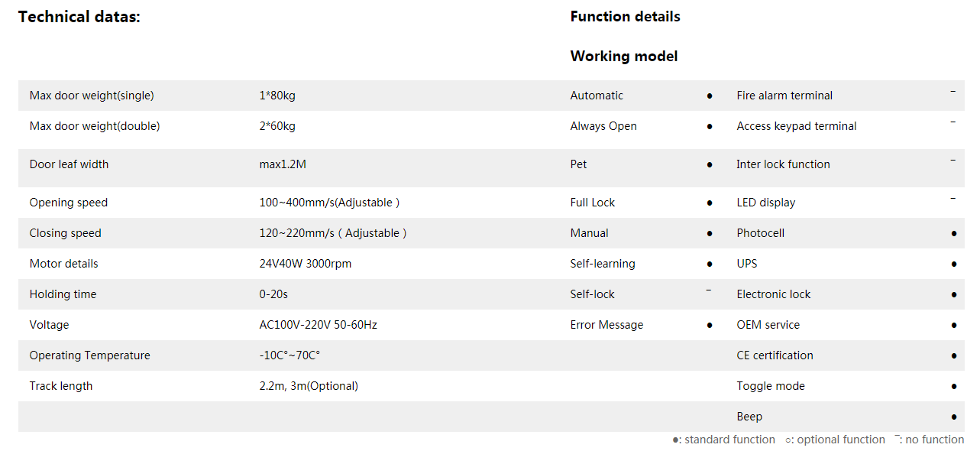Image resolution: width=980 pixels, height=464 pixels.
Task: Select the 24V40W 3000rpm motor value
Action: coord(306,264)
